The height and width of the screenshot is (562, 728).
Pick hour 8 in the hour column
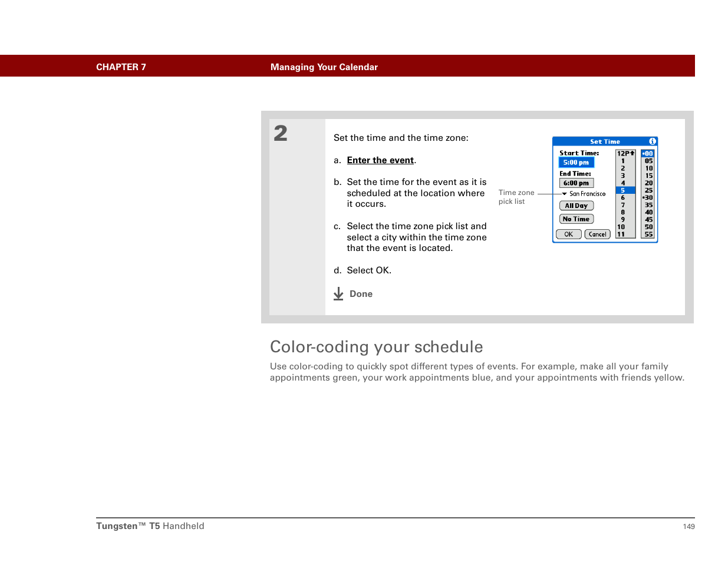623,212
